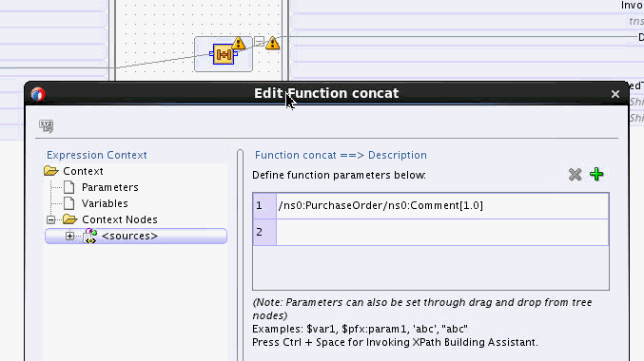Select the Context Nodes folder label
The image size is (644, 361).
pos(120,219)
